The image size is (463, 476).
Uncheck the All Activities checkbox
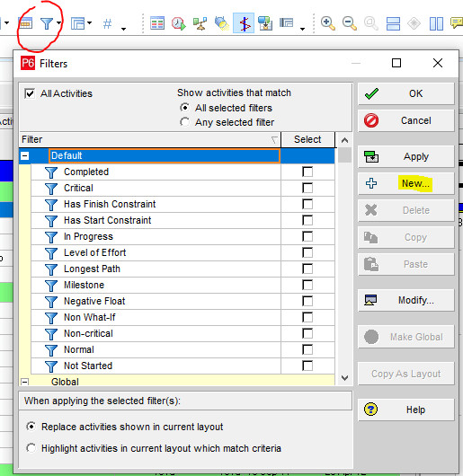[x=30, y=93]
